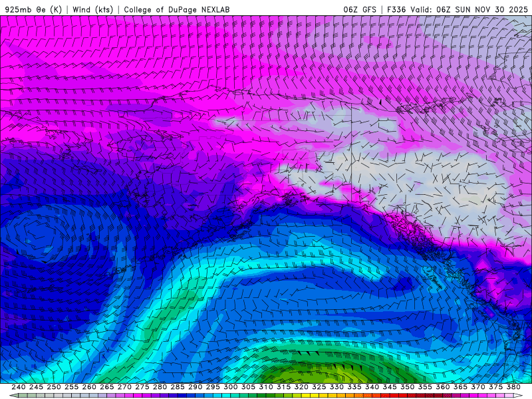Click the 300 color scale label
This screenshot has width=532, height=399.
coord(230,387)
